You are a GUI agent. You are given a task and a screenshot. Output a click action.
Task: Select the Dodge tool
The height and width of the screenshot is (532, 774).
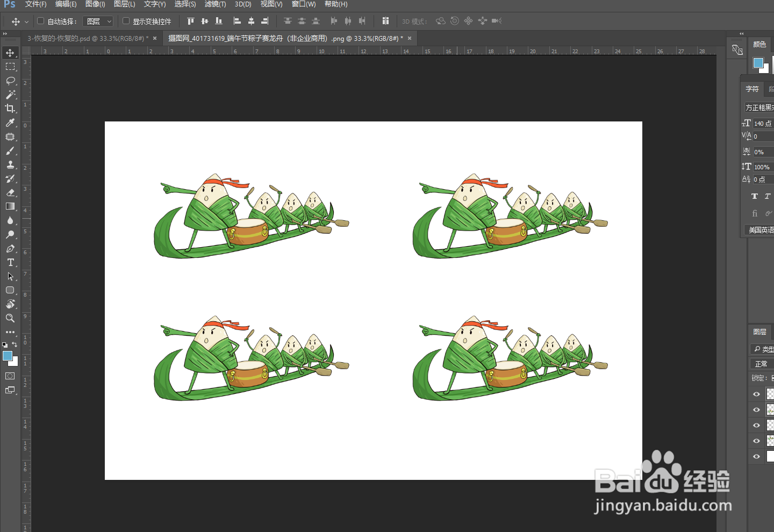10,234
